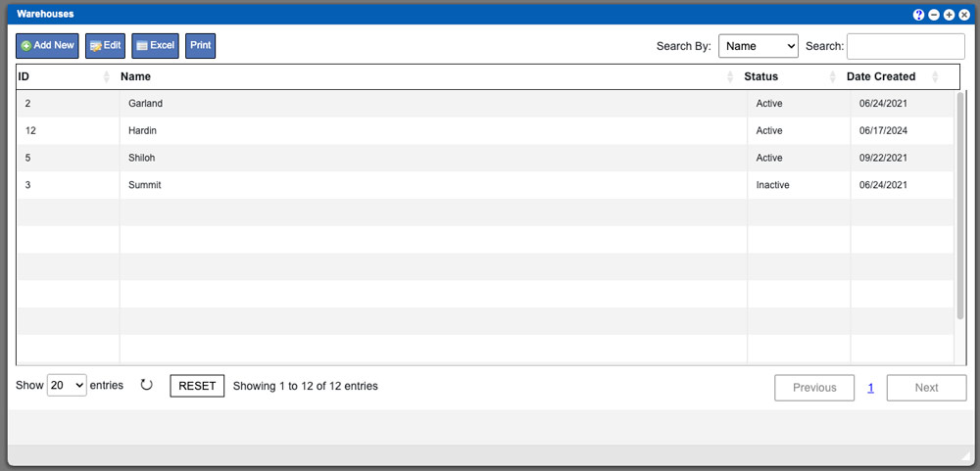Export the warehouses list to Excel

click(x=155, y=46)
